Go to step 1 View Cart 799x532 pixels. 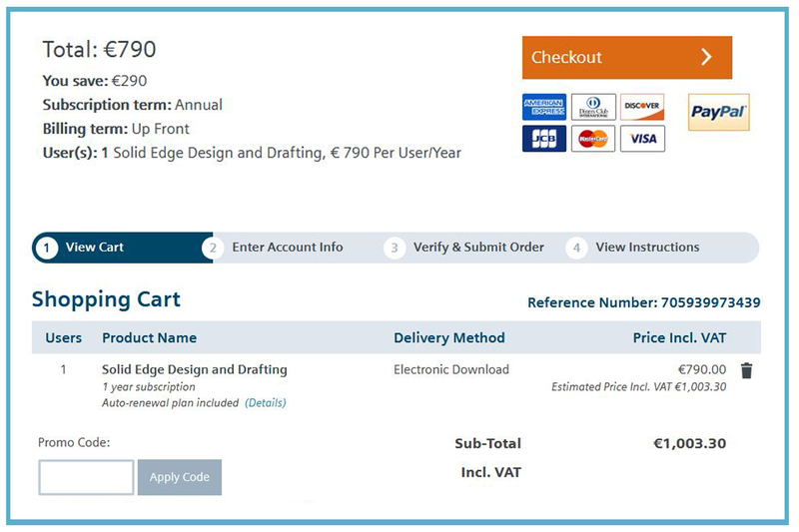(122, 248)
